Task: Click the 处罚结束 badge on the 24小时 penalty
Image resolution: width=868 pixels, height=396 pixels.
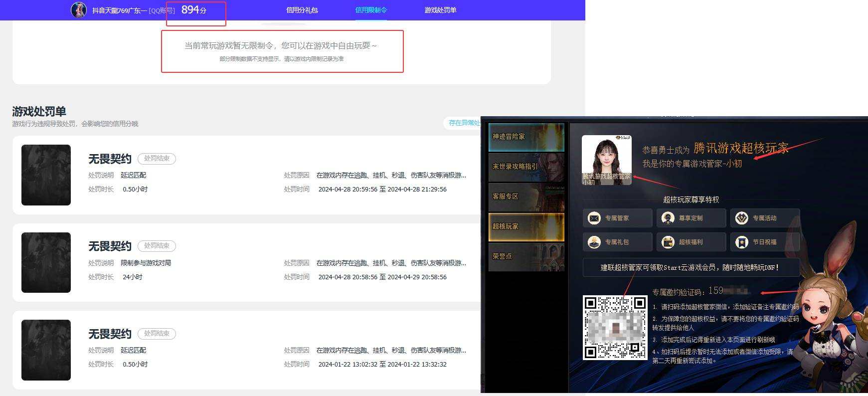Action: pyautogui.click(x=157, y=246)
